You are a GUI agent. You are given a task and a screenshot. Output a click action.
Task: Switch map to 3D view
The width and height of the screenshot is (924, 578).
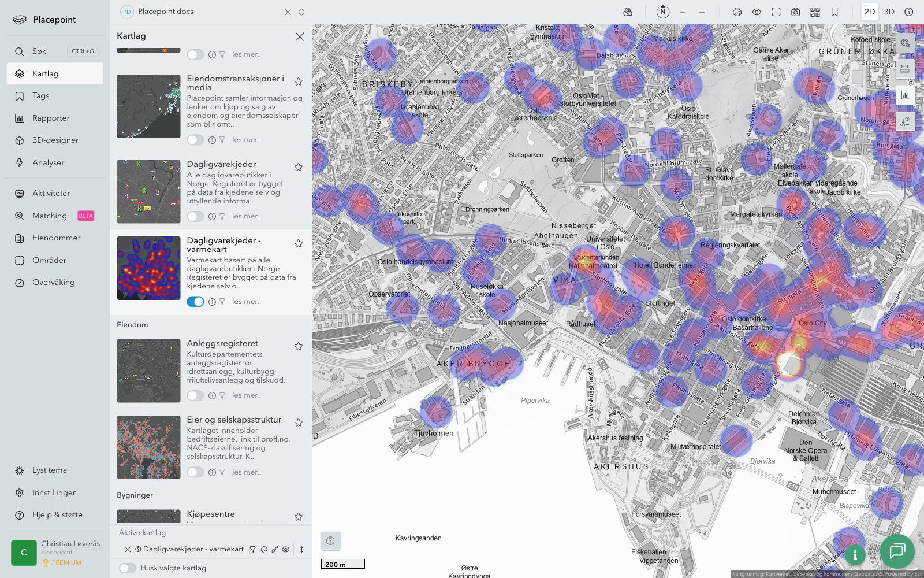coord(889,12)
